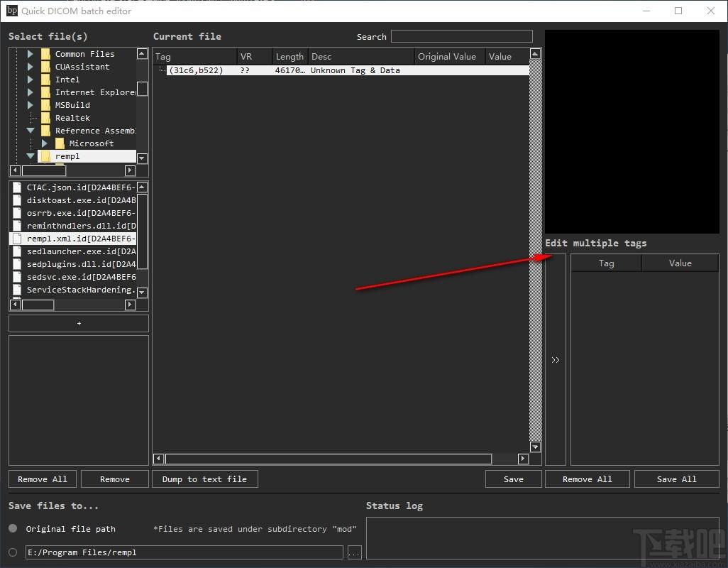Image resolution: width=728 pixels, height=568 pixels.
Task: Select the CUAssistant folder icon
Action: click(45, 67)
